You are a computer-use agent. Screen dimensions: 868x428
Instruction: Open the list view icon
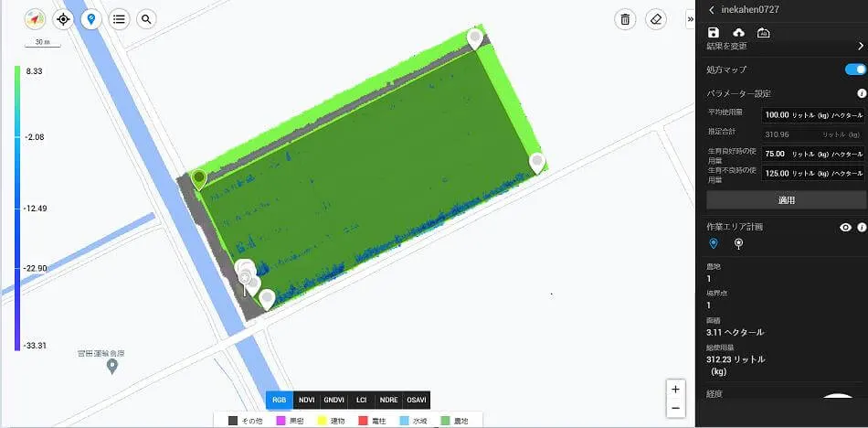pos(119,19)
